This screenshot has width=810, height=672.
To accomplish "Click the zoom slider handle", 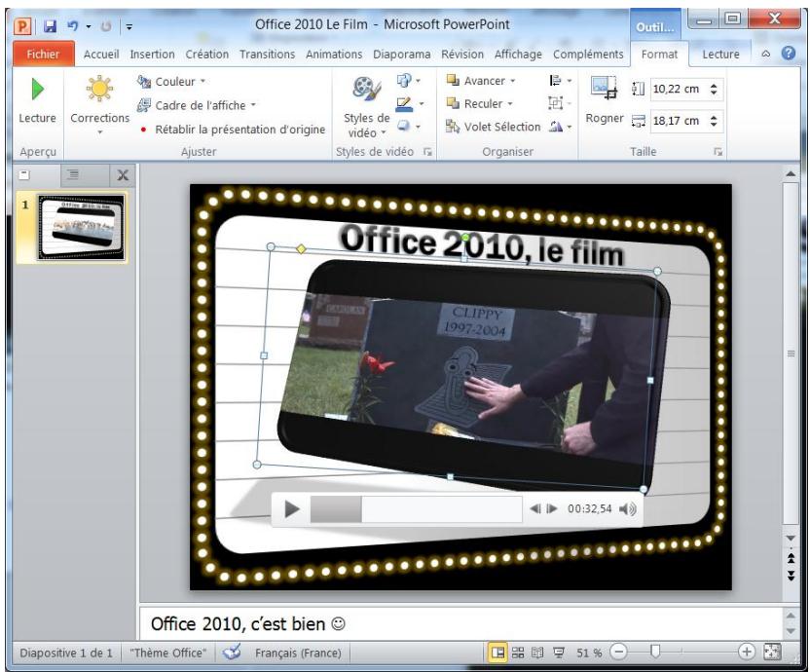I will point(655,652).
